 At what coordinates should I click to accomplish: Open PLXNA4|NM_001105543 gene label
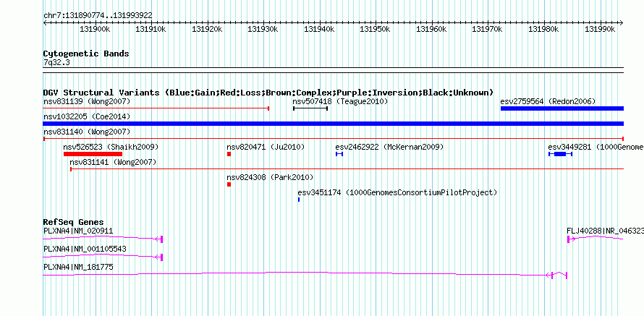(x=85, y=249)
